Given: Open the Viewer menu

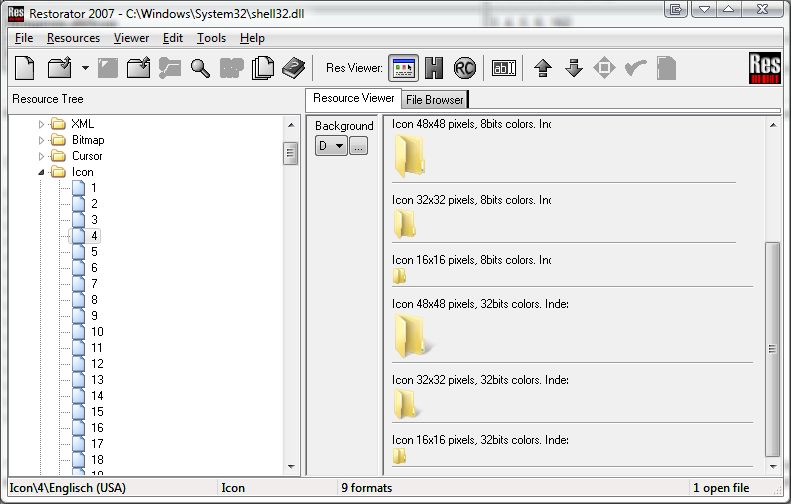Looking at the screenshot, I should [x=131, y=38].
